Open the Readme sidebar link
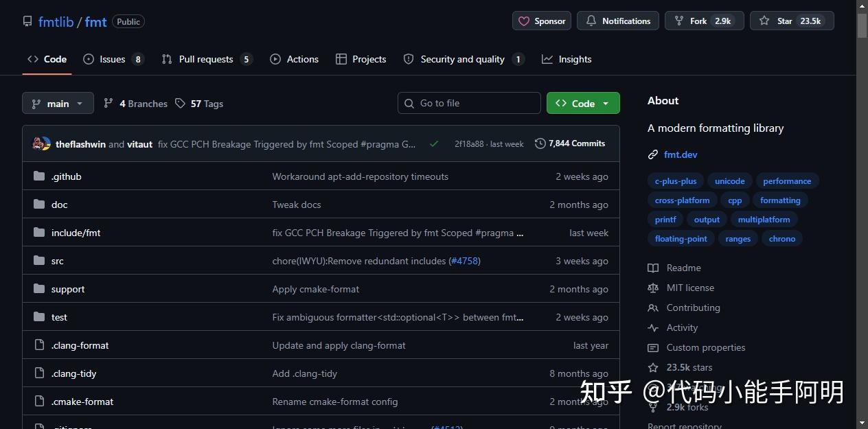 [674, 268]
